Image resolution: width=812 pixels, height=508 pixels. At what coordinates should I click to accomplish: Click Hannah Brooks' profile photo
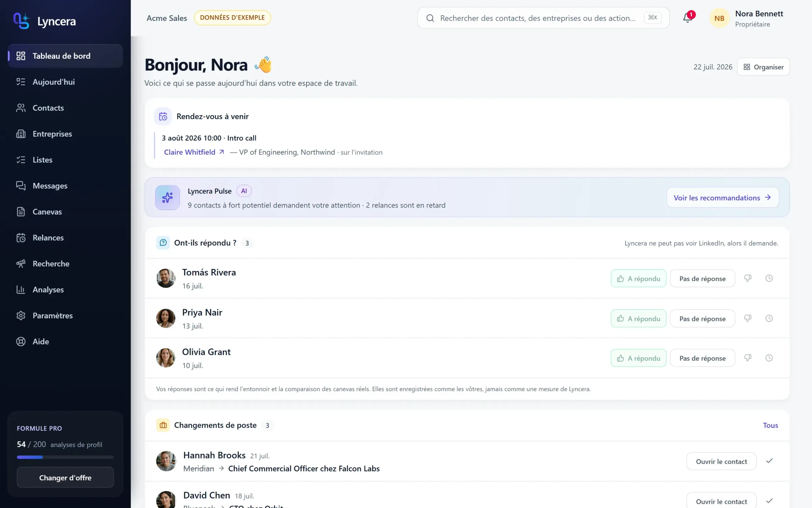166,461
